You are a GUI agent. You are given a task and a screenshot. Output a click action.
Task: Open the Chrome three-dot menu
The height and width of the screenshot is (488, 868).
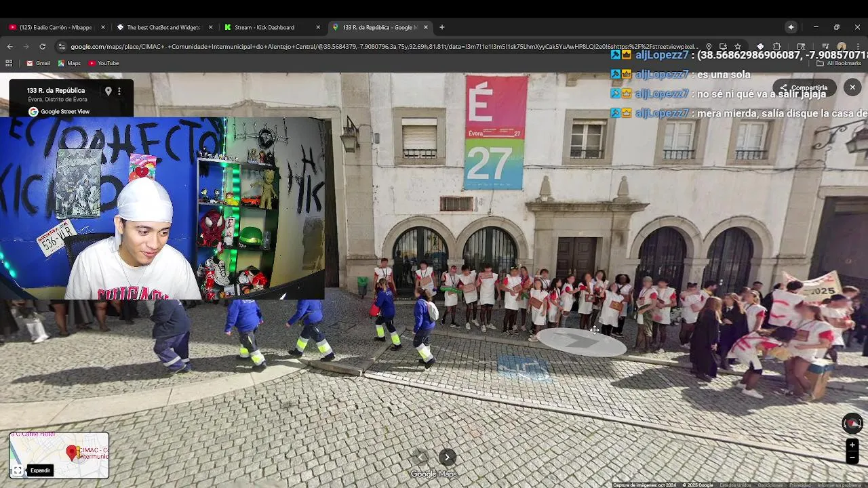[x=858, y=47]
